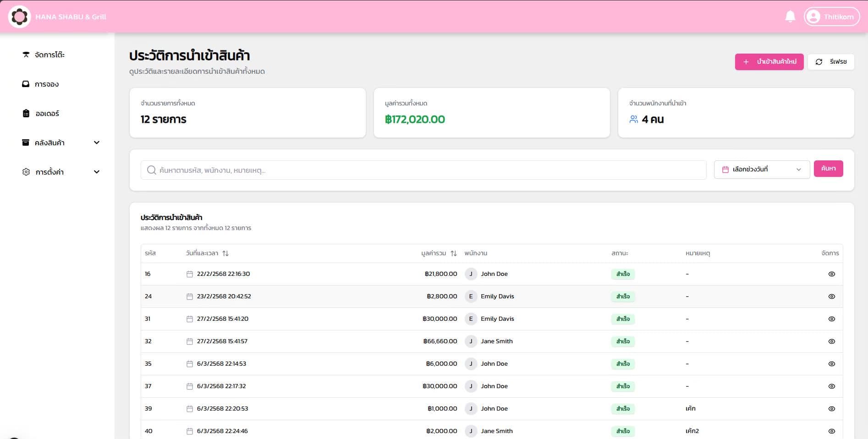Screen dimensions: 868x439
Task: Sort by date and time column arrows
Action: 225,253
